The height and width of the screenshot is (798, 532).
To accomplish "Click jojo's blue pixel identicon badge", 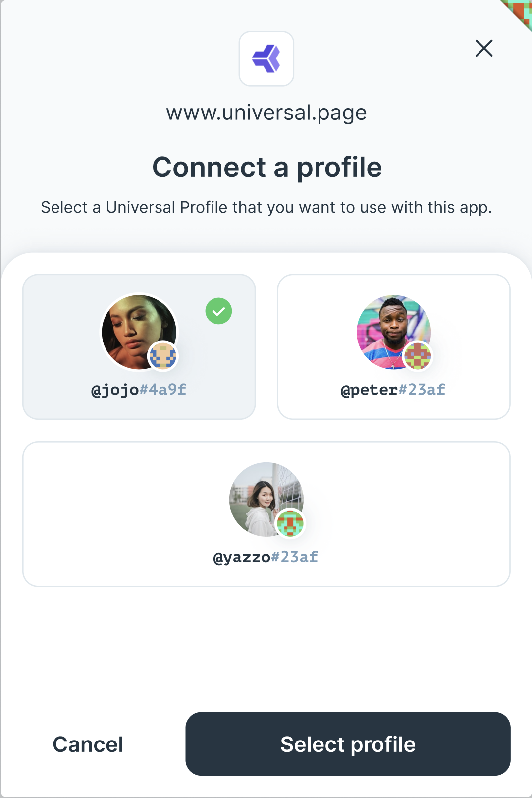I will tap(163, 356).
